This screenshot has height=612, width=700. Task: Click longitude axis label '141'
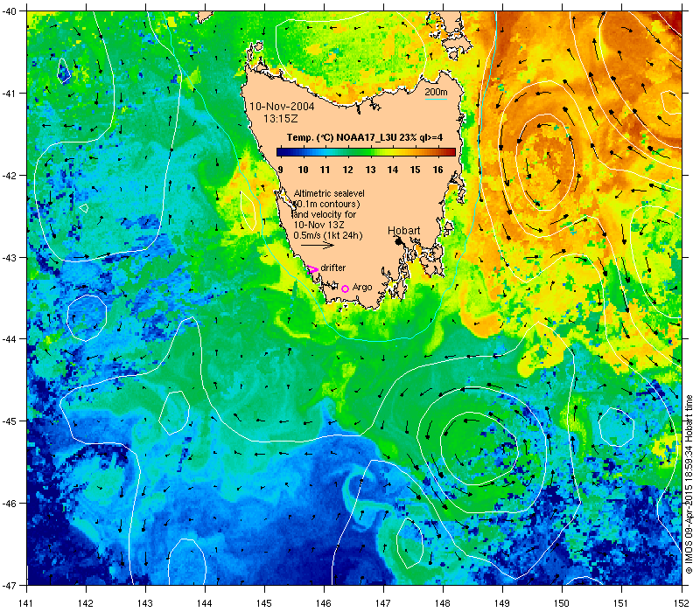tap(26, 603)
